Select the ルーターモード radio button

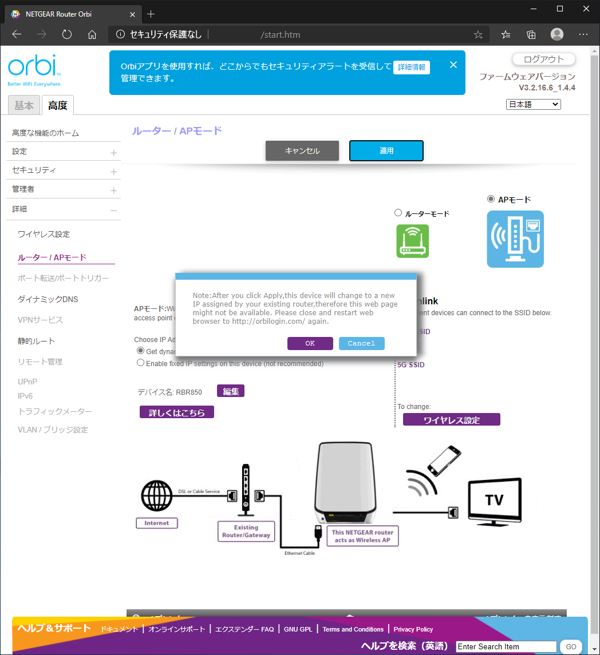[398, 213]
